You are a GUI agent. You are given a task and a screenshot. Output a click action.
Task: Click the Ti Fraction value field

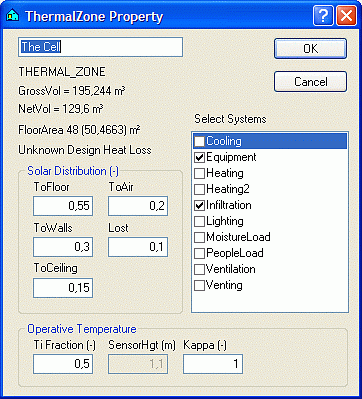pyautogui.click(x=63, y=364)
